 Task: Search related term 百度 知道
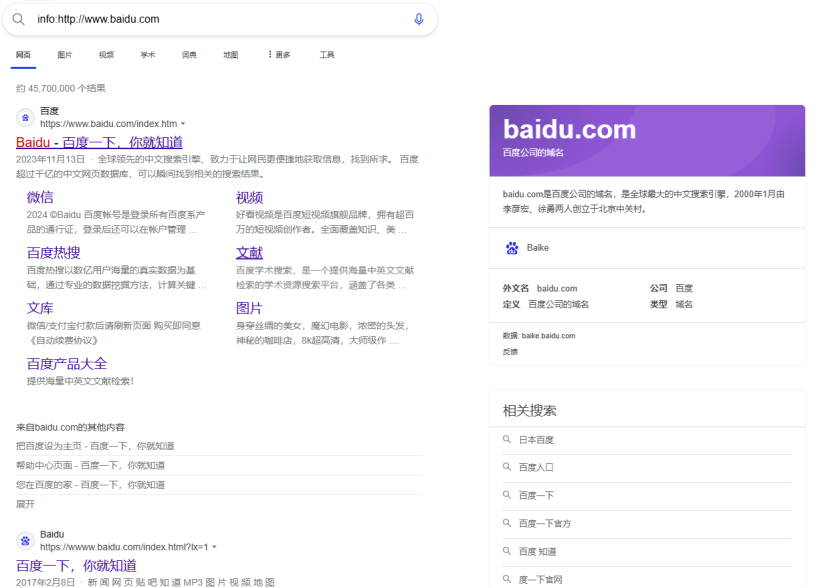click(537, 551)
